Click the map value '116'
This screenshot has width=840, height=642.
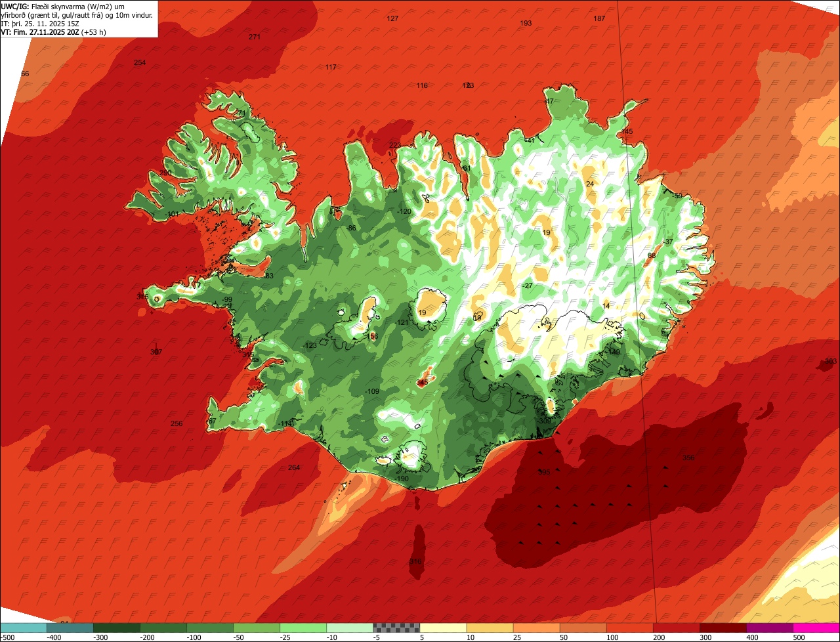click(x=422, y=85)
